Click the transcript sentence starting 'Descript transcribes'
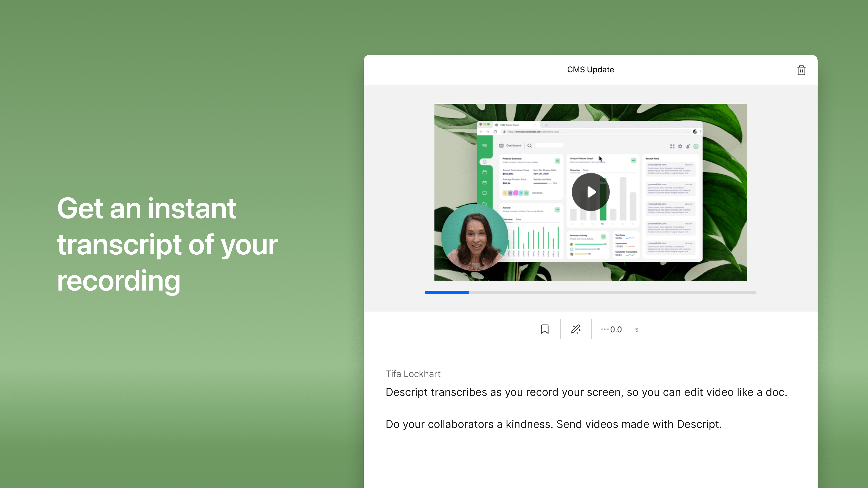Viewport: 868px width, 488px height. pyautogui.click(x=586, y=392)
